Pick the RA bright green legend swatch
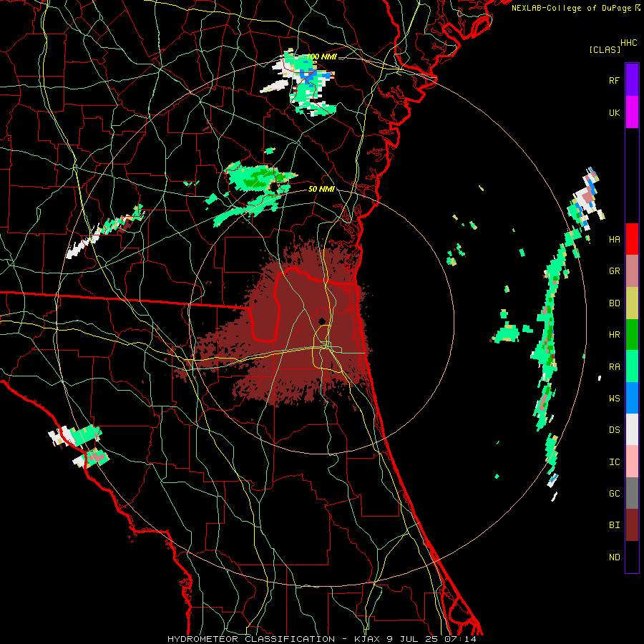The height and width of the screenshot is (644, 644). [x=632, y=366]
